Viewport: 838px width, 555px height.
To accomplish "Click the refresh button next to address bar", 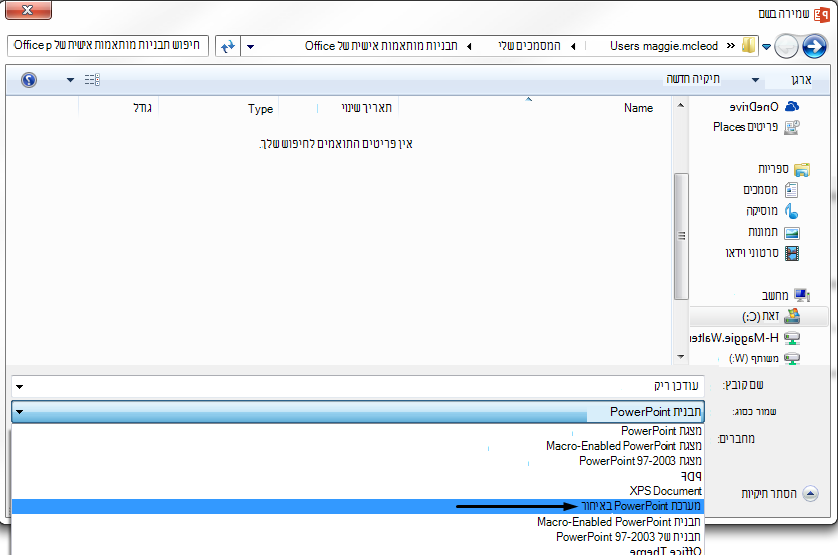I will click(228, 47).
